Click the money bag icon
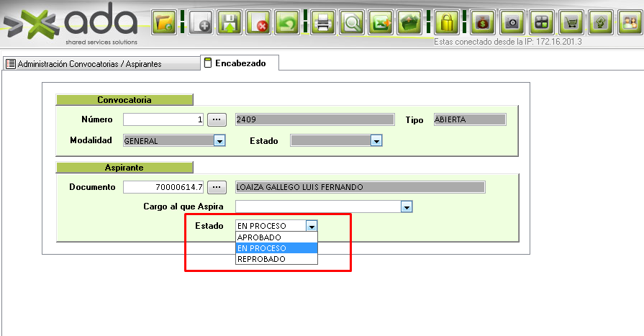The image size is (644, 336). (484, 22)
